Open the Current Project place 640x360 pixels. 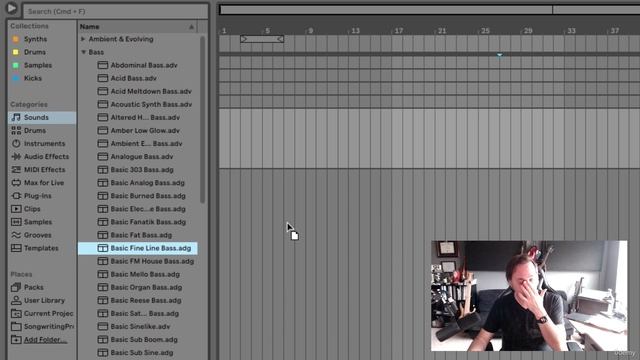48,313
